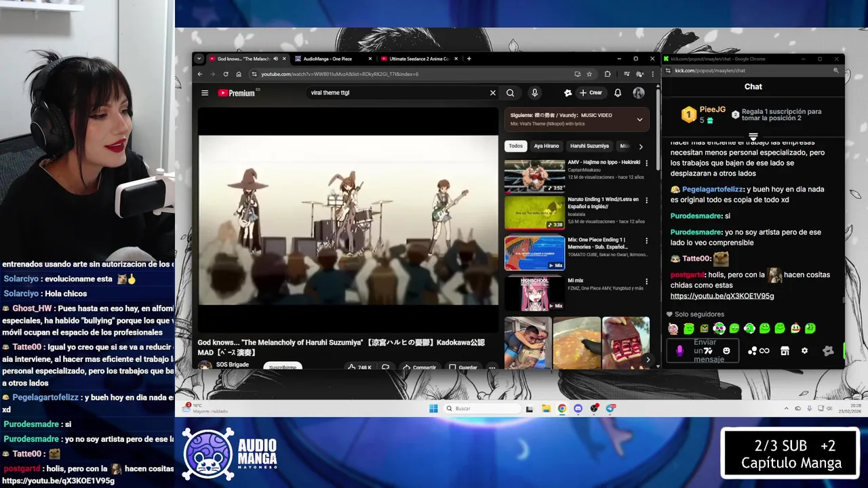Open YouTube notifications bell

[618, 93]
